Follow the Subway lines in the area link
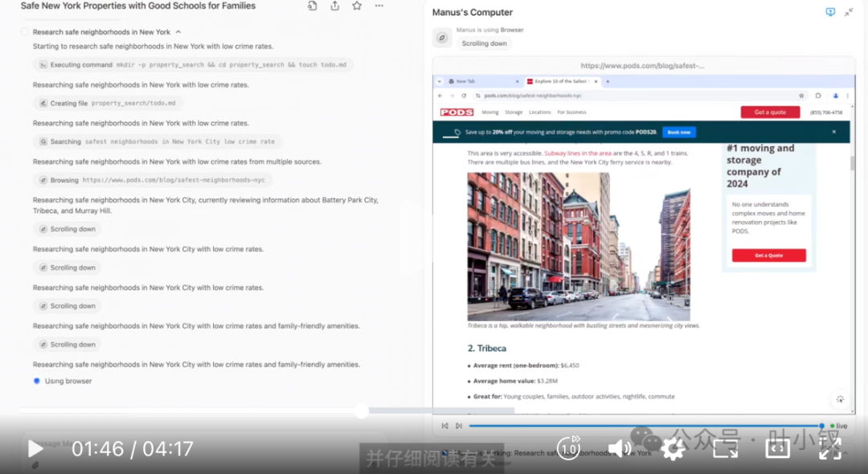Image resolution: width=868 pixels, height=474 pixels. click(x=578, y=153)
